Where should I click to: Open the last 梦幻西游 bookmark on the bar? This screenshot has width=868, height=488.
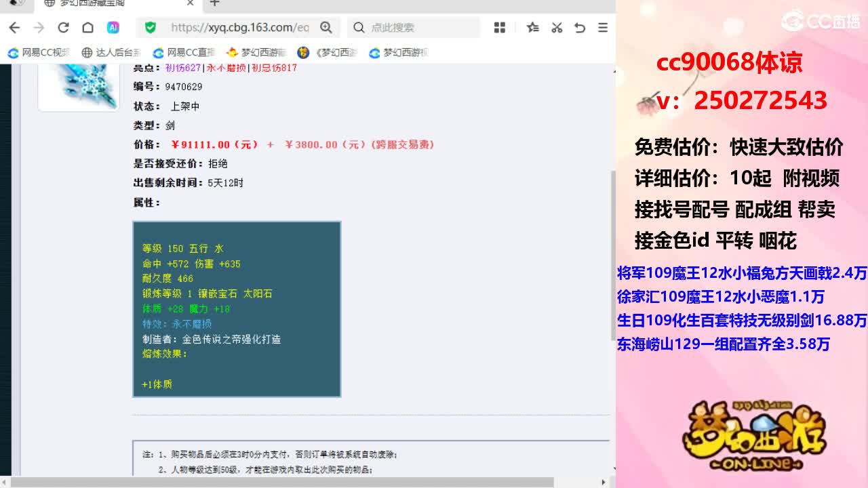point(399,52)
